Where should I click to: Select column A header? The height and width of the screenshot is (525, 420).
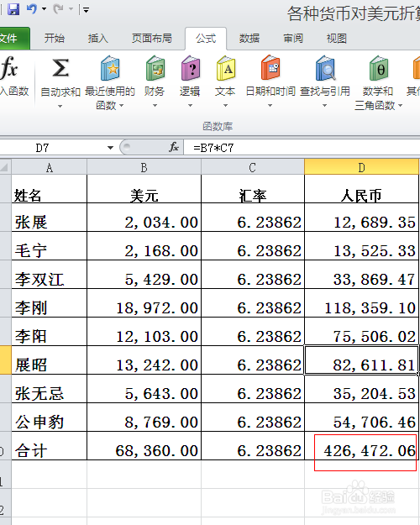[50, 167]
